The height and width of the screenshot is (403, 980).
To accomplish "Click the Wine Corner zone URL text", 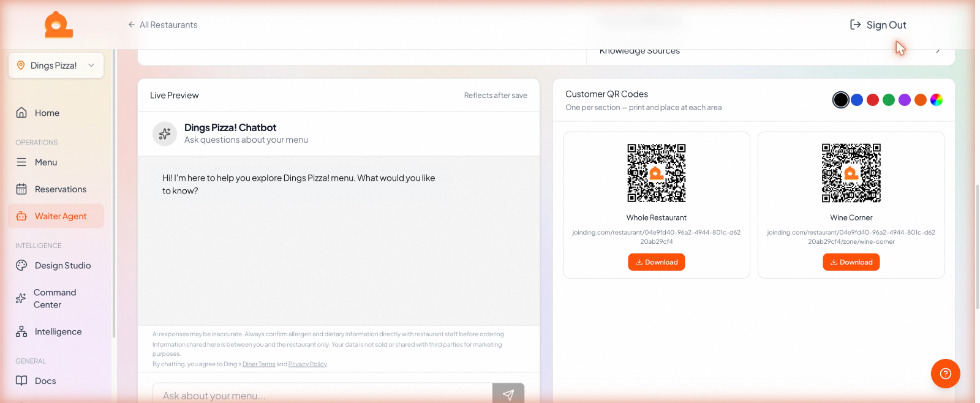I will pos(851,237).
